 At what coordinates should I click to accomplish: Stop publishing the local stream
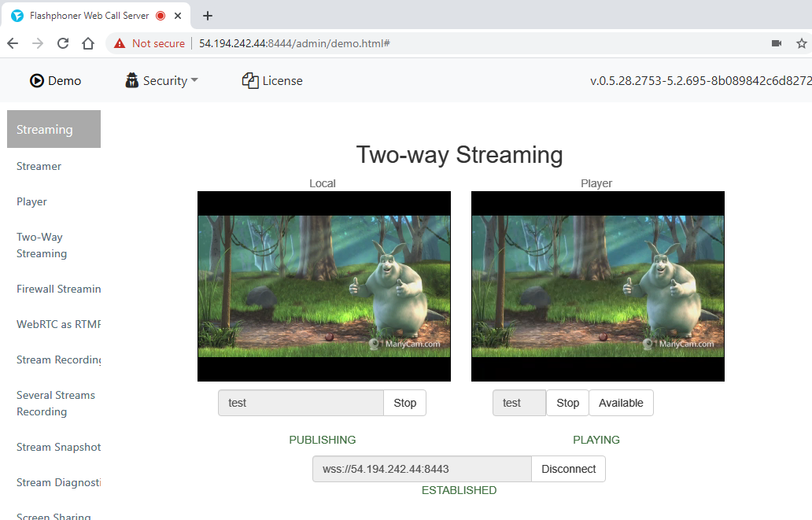(x=404, y=403)
